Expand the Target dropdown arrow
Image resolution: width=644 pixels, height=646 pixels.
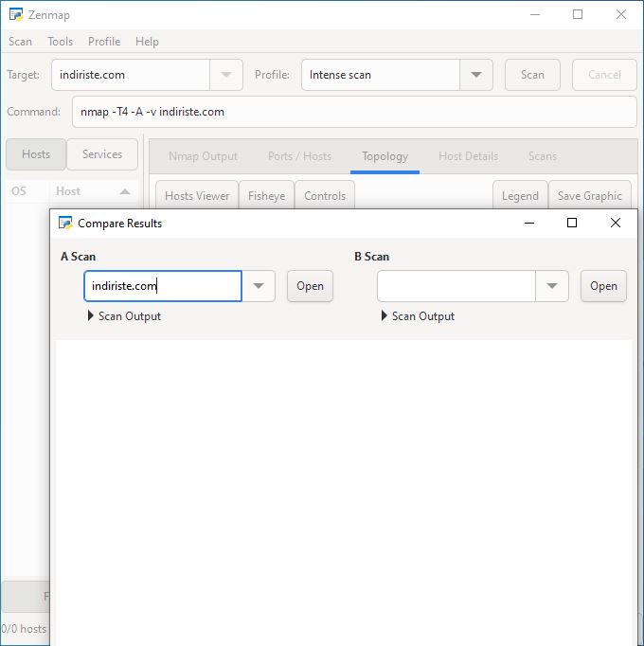coord(225,75)
